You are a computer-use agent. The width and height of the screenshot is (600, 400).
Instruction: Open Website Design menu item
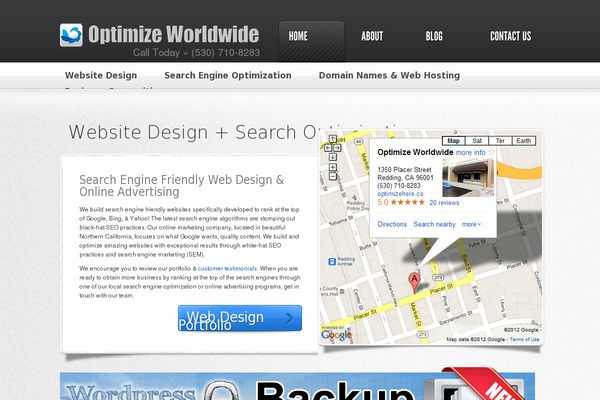tap(101, 75)
